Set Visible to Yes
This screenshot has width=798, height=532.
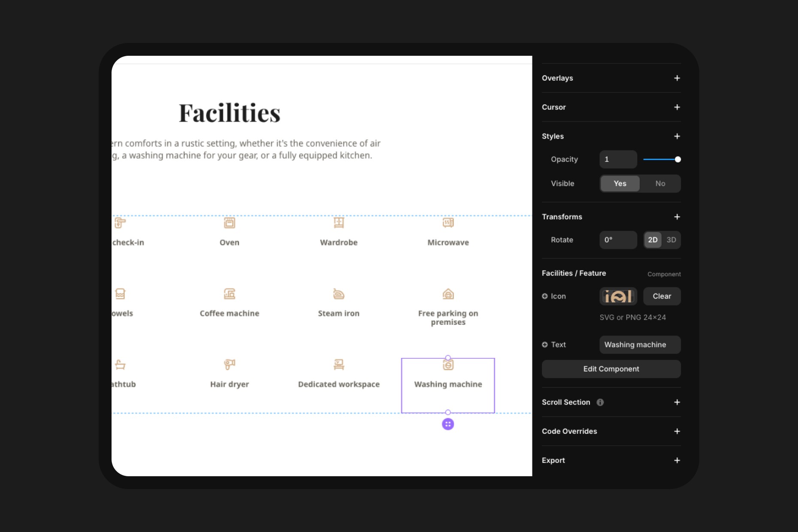[620, 184]
